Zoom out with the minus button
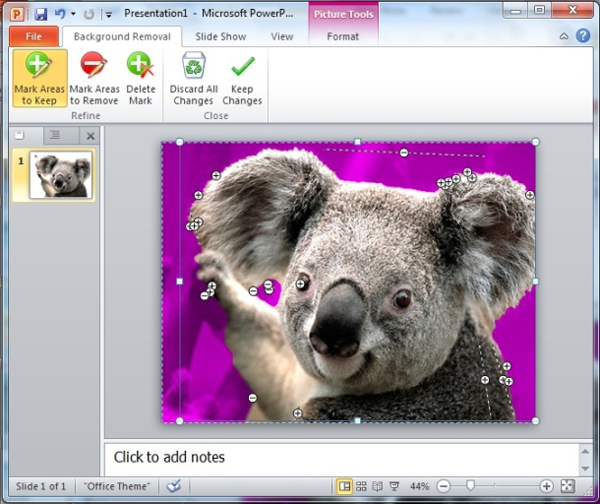Image resolution: width=600 pixels, height=504 pixels. tap(443, 486)
